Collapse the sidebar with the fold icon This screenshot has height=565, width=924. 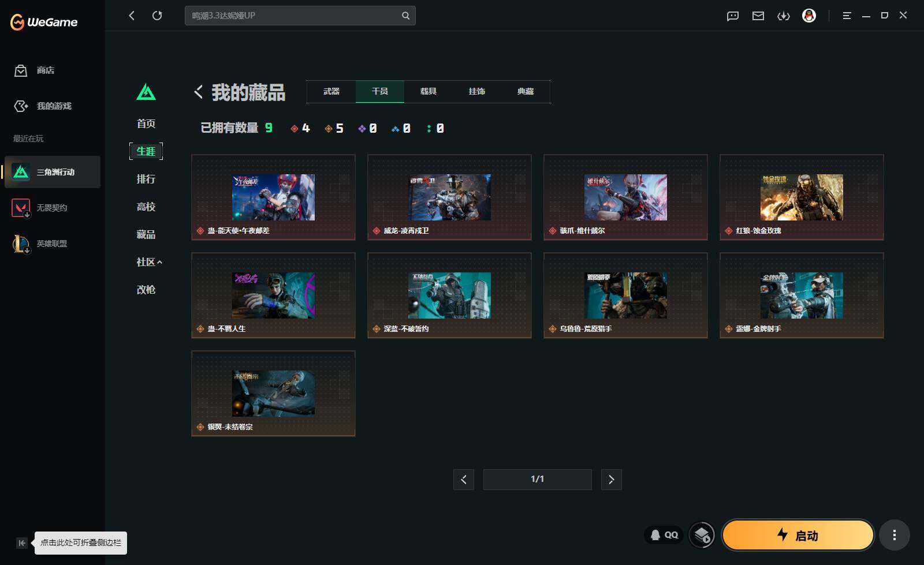coord(22,542)
